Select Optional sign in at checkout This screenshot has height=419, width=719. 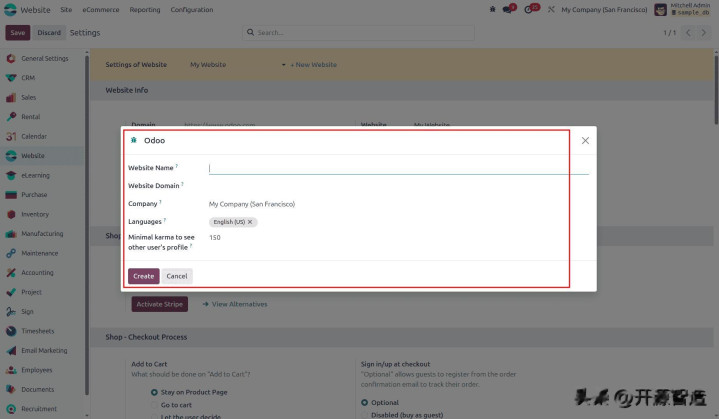pyautogui.click(x=365, y=402)
